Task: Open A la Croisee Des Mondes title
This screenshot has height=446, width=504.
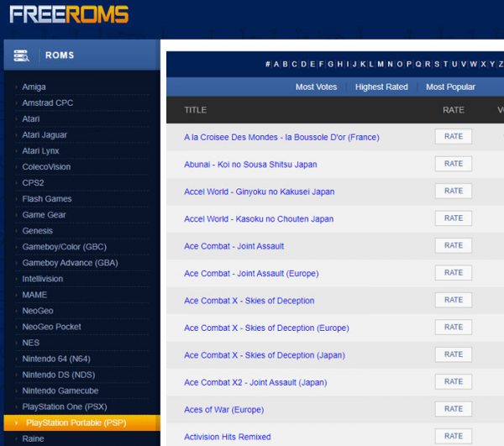Action: (x=281, y=137)
